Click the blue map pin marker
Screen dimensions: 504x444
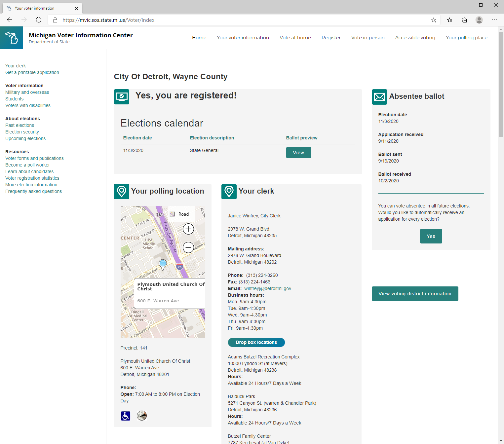coord(163,265)
